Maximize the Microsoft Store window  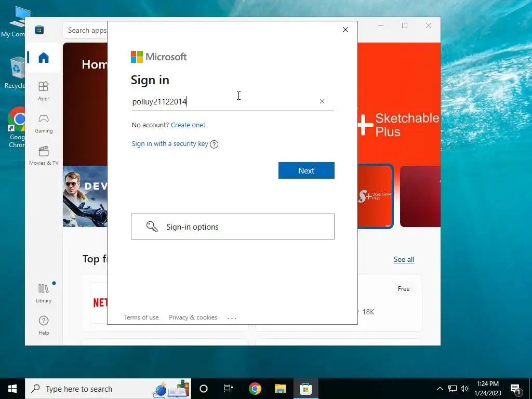[x=404, y=26]
